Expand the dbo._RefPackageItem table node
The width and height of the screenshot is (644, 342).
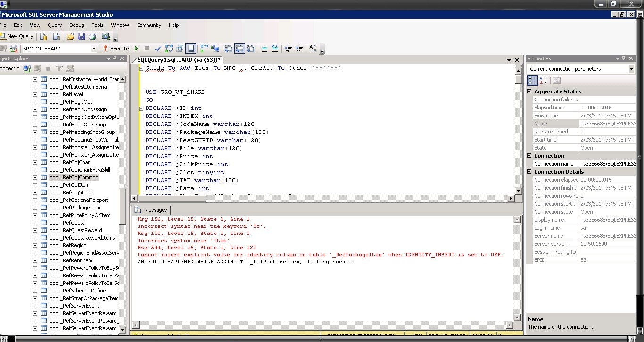(35, 208)
